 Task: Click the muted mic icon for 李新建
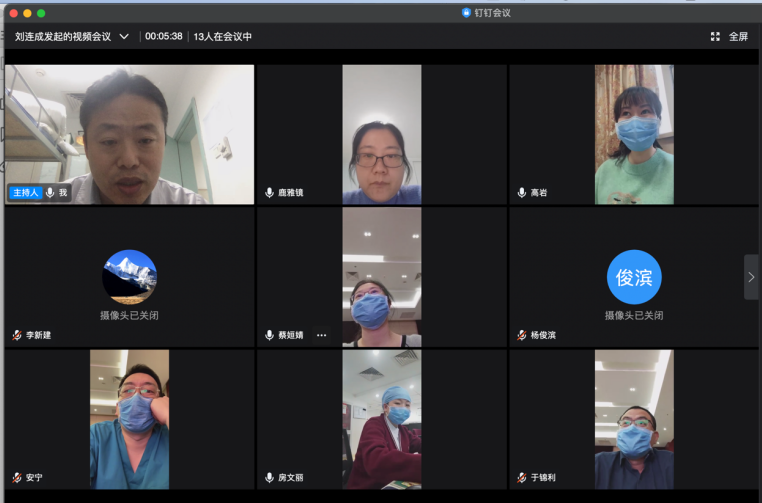coord(17,335)
